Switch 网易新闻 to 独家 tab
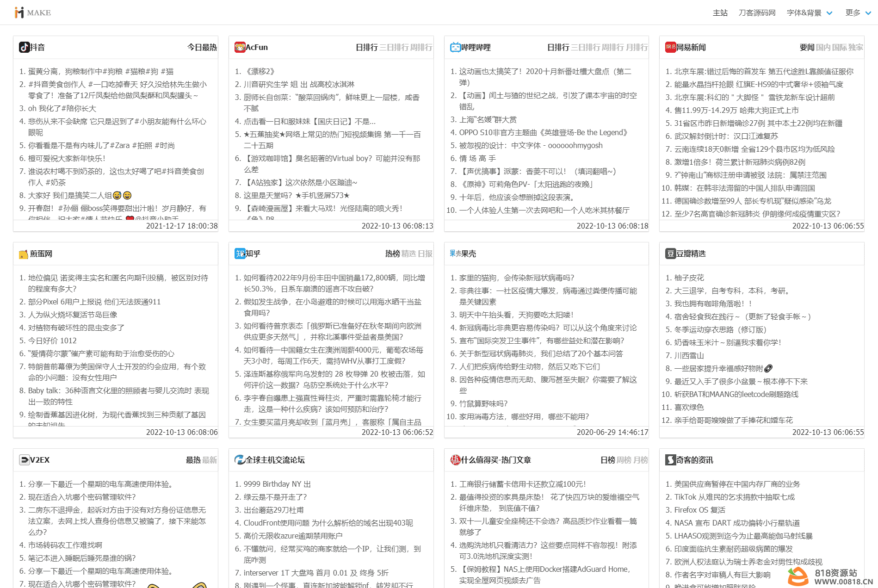878x588 pixels. (x=856, y=47)
